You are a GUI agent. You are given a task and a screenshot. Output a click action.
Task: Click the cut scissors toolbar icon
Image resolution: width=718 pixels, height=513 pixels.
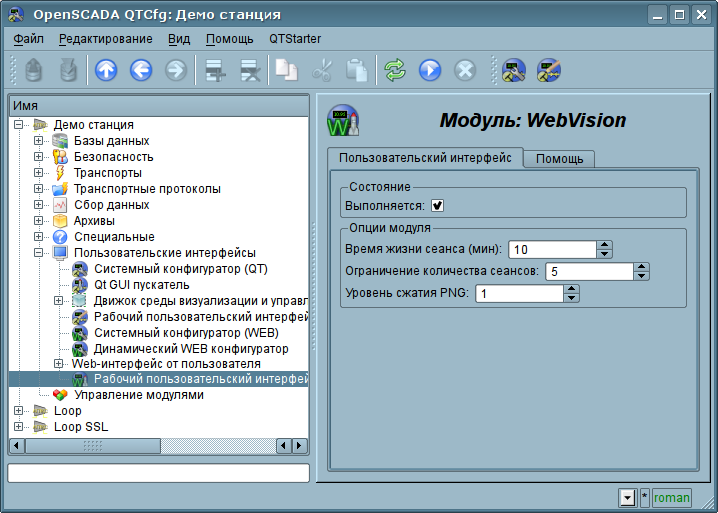pyautogui.click(x=322, y=71)
